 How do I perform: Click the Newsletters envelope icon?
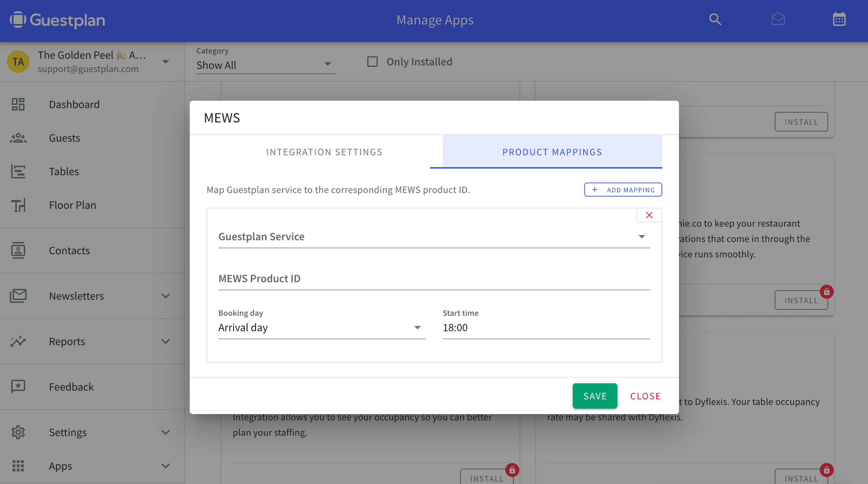click(18, 296)
